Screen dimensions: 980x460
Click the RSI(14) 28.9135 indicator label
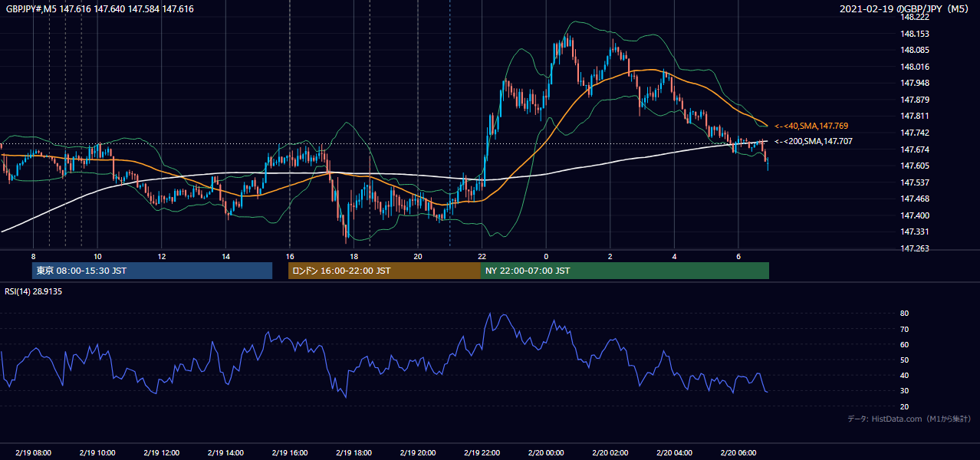[x=33, y=291]
